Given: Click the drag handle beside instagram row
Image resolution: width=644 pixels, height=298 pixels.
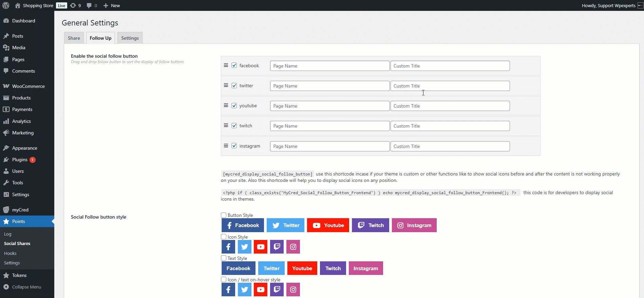Looking at the screenshot, I should coord(226,146).
